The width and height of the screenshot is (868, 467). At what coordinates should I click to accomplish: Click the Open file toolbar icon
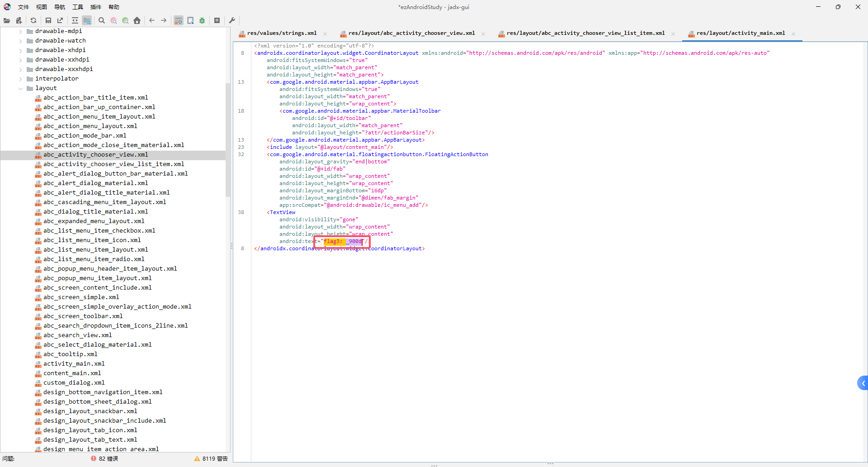(x=7, y=20)
